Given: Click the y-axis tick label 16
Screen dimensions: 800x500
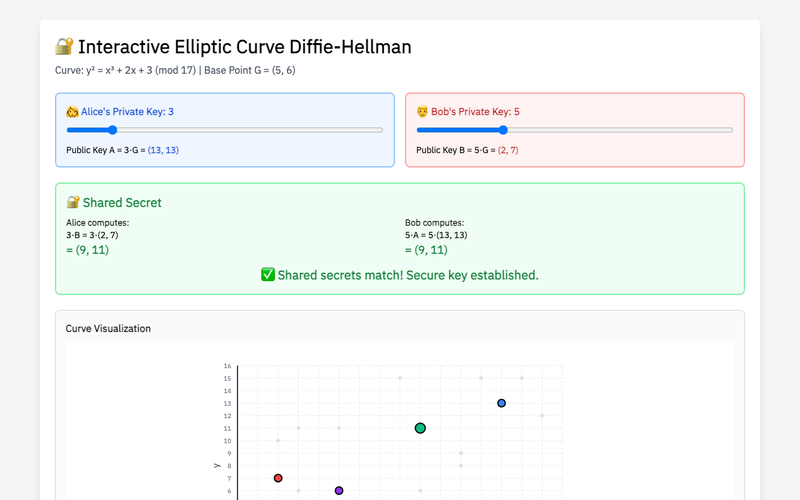Looking at the screenshot, I should pyautogui.click(x=228, y=366).
